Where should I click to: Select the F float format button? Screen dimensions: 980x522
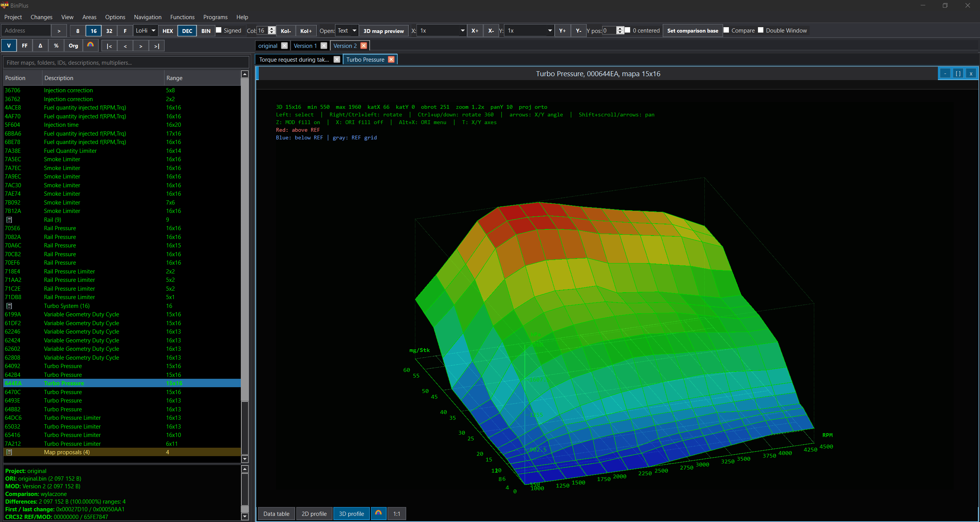pyautogui.click(x=125, y=31)
